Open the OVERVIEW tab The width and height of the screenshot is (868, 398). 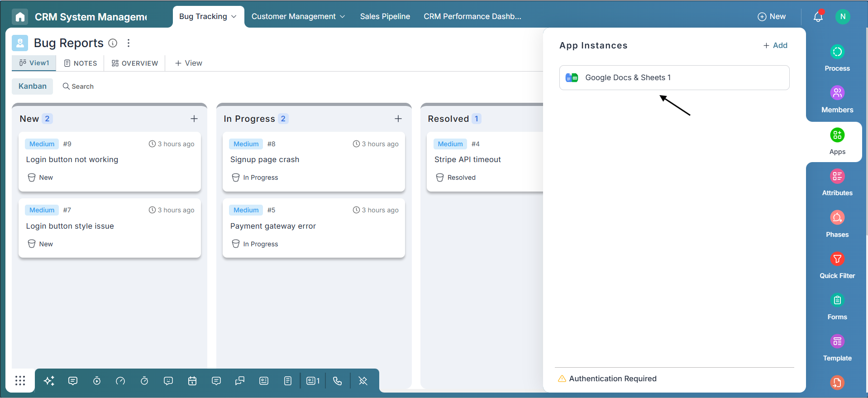[x=135, y=63]
